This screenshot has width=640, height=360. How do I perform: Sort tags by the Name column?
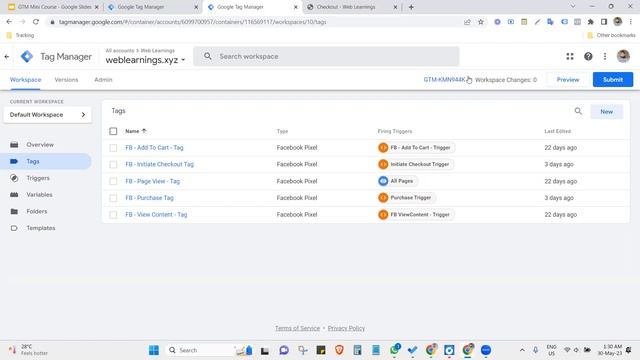[136, 131]
